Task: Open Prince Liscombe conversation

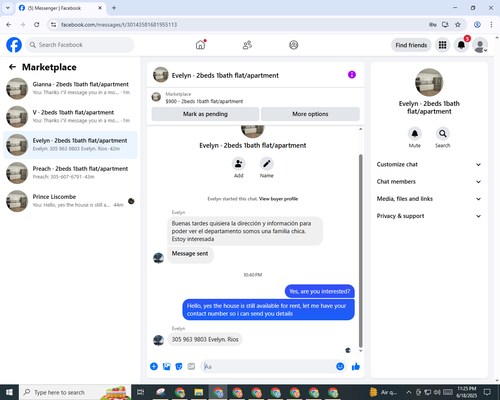Action: (x=70, y=201)
